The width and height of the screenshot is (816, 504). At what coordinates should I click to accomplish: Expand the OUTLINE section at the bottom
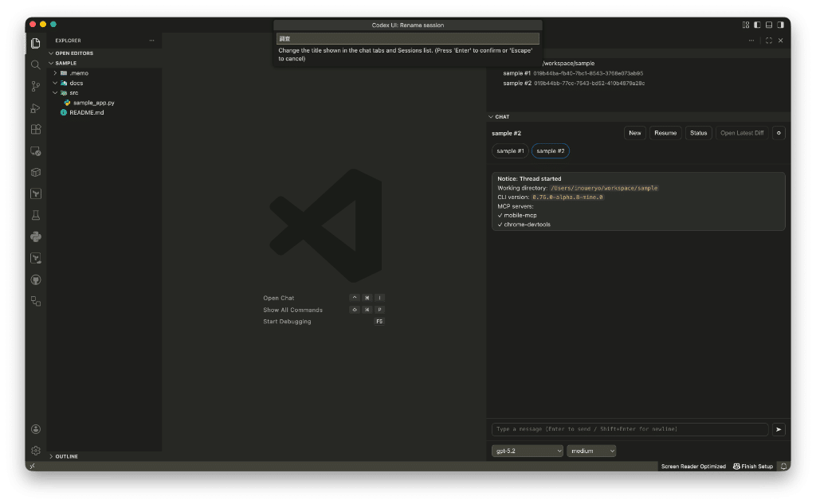pos(67,456)
